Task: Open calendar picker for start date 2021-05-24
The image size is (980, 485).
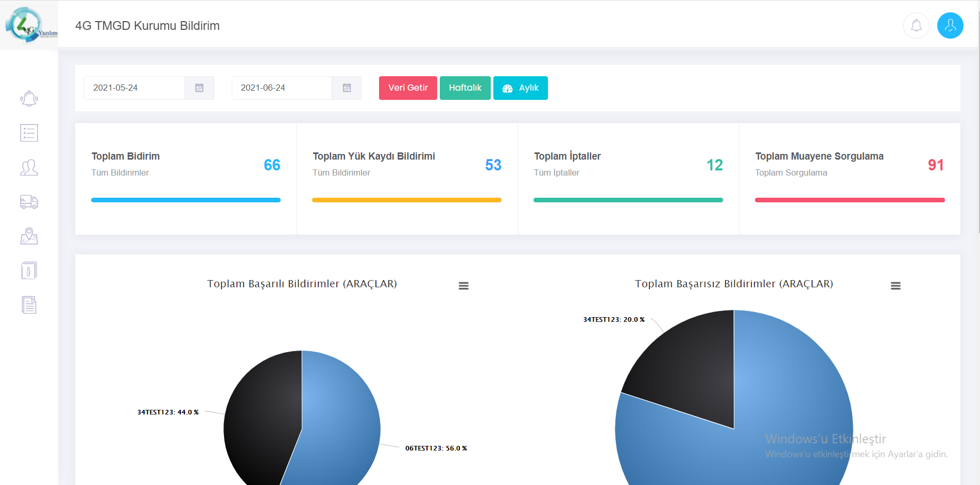Action: [199, 88]
